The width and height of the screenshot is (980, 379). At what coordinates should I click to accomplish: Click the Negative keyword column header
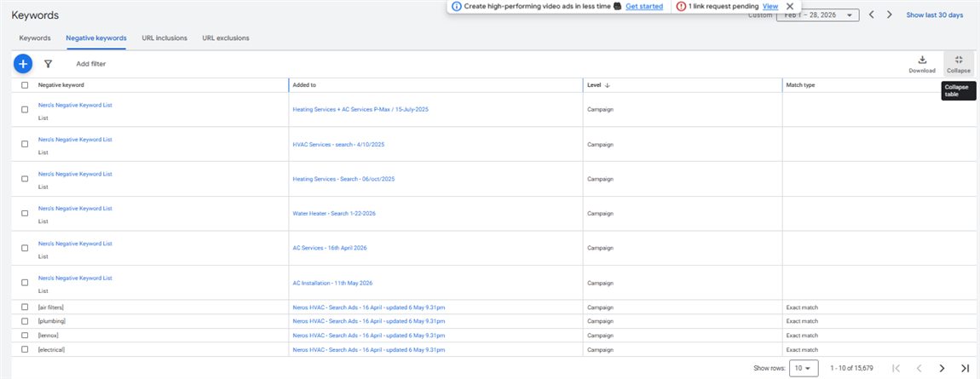click(61, 85)
